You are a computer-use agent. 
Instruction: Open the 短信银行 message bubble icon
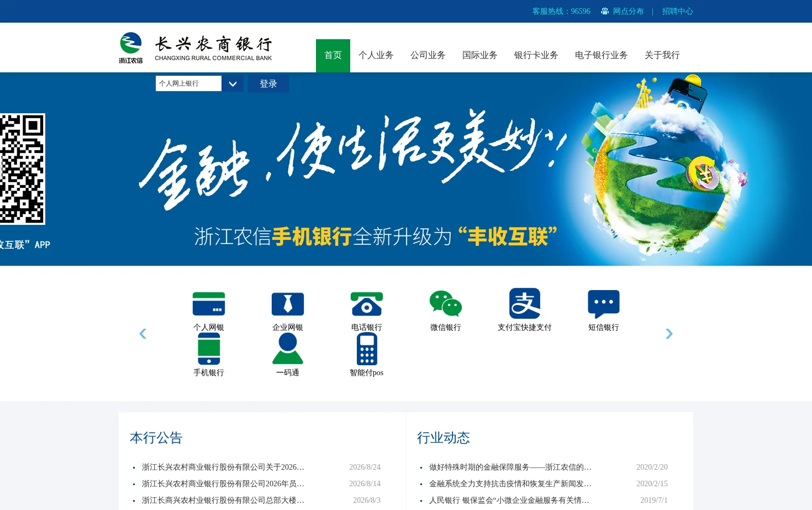pyautogui.click(x=604, y=304)
